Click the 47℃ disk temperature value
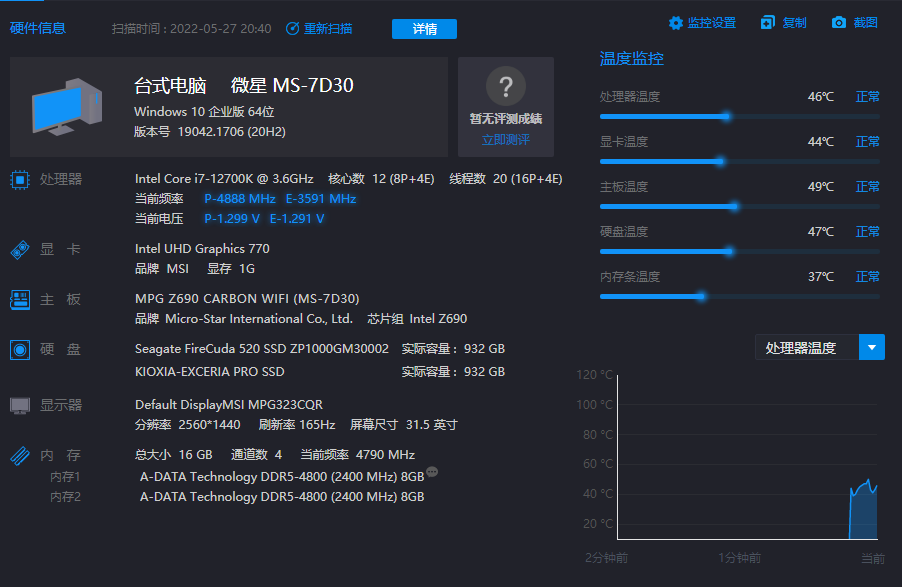 pyautogui.click(x=821, y=231)
